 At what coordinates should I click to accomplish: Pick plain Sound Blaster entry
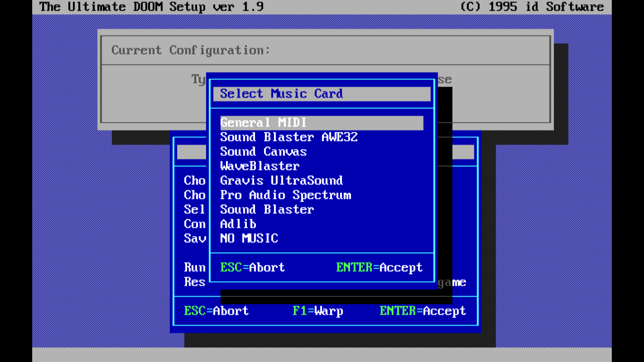coord(267,209)
